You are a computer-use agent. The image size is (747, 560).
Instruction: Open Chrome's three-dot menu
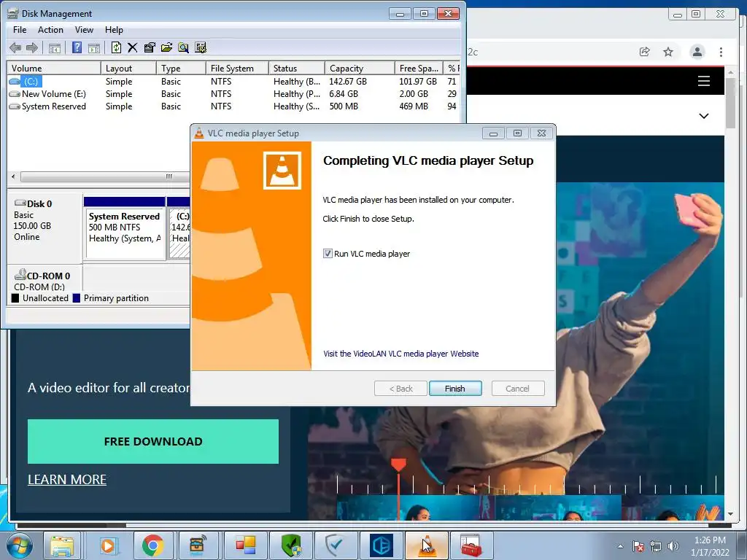click(721, 52)
